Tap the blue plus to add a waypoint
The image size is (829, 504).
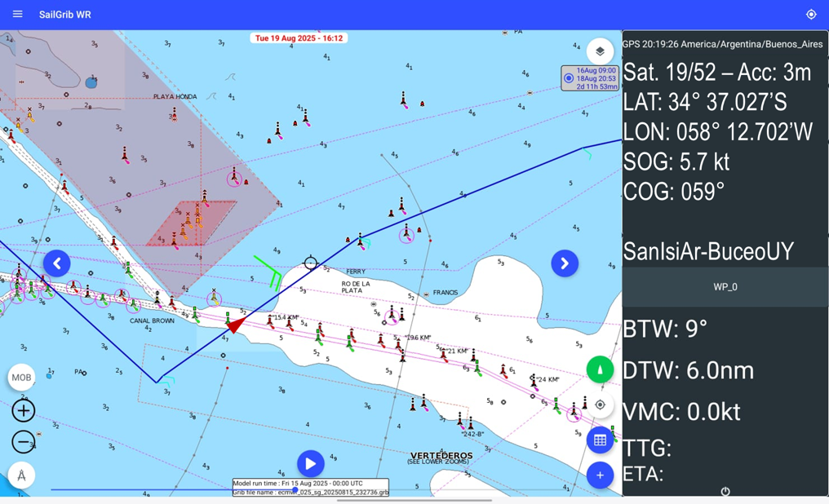coord(600,475)
